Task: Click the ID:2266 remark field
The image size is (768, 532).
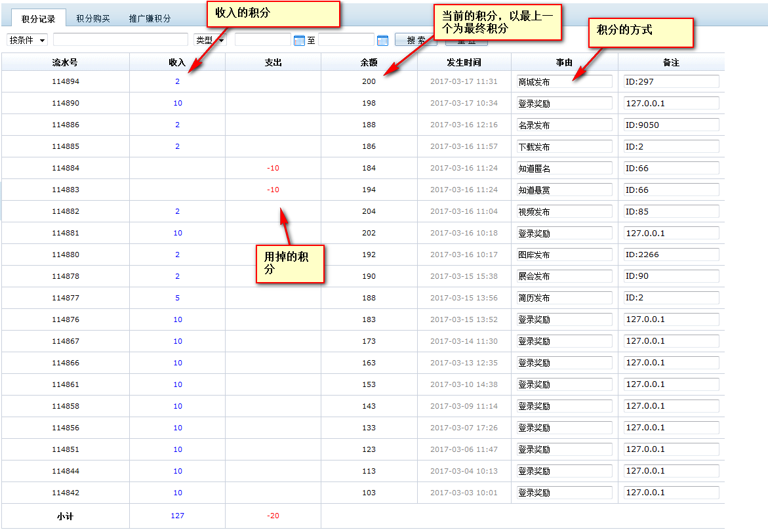Action: 671,255
